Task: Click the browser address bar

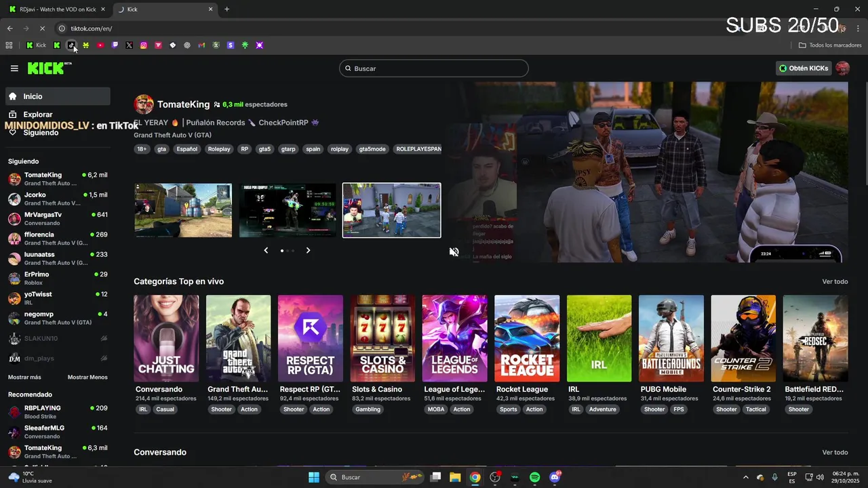Action: click(x=393, y=28)
